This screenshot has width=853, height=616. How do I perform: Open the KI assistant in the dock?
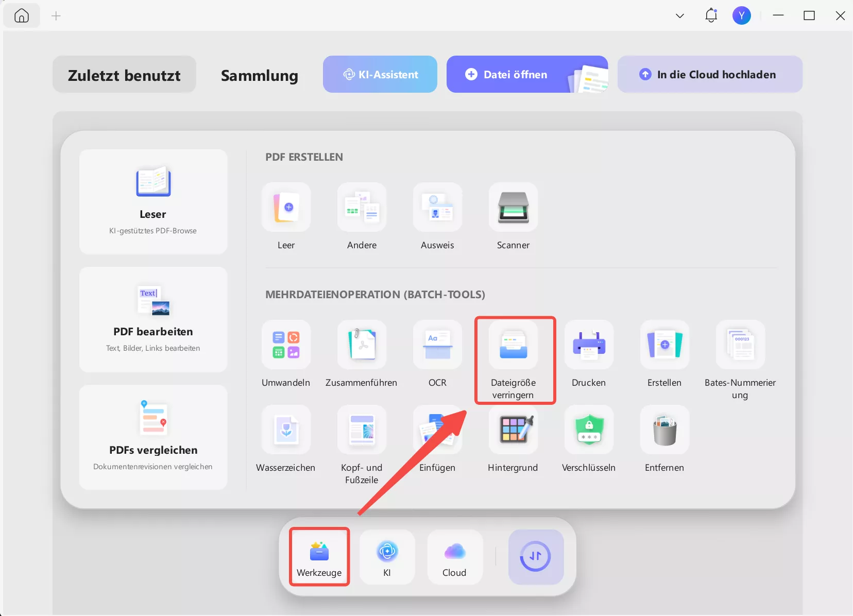pyautogui.click(x=387, y=557)
